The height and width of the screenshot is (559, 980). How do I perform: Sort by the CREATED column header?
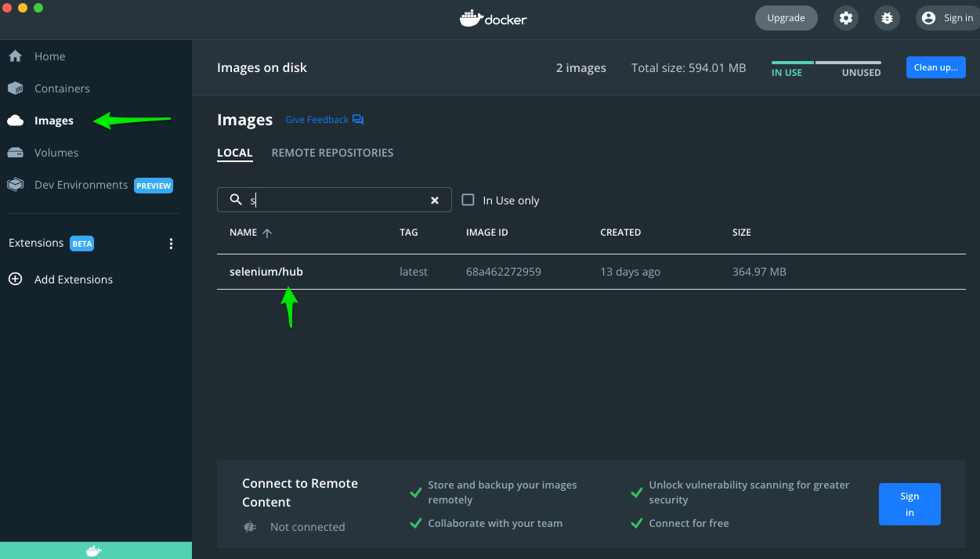620,233
